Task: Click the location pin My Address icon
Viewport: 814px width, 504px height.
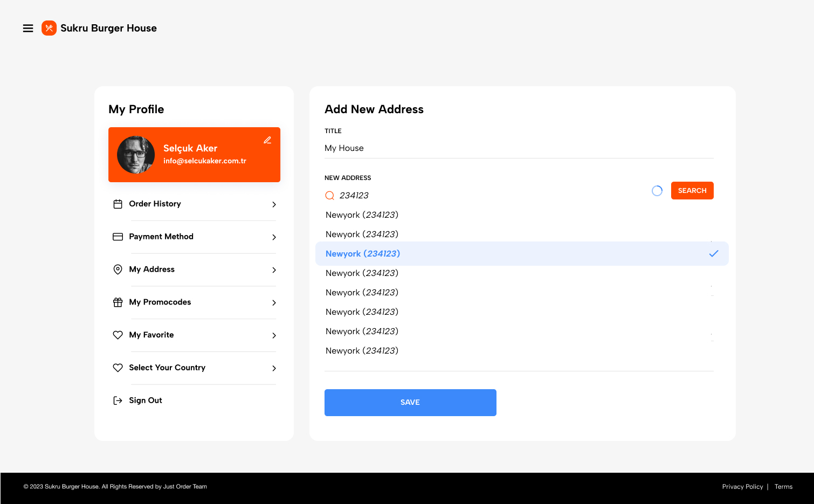Action: pos(118,270)
